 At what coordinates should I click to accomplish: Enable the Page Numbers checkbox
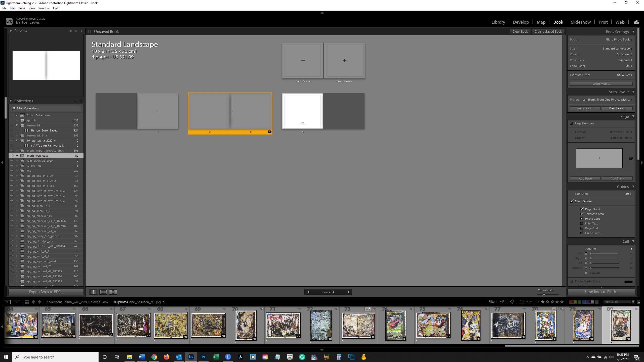pos(571,123)
